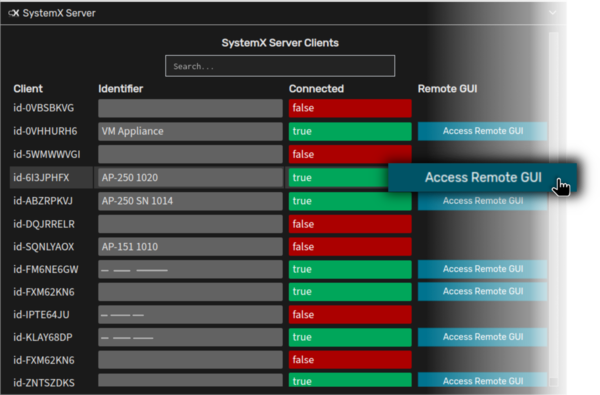Viewport: 600px width, 395px height.
Task: Open Access Remote GUI for id-0VHHURH6
Action: (x=483, y=131)
